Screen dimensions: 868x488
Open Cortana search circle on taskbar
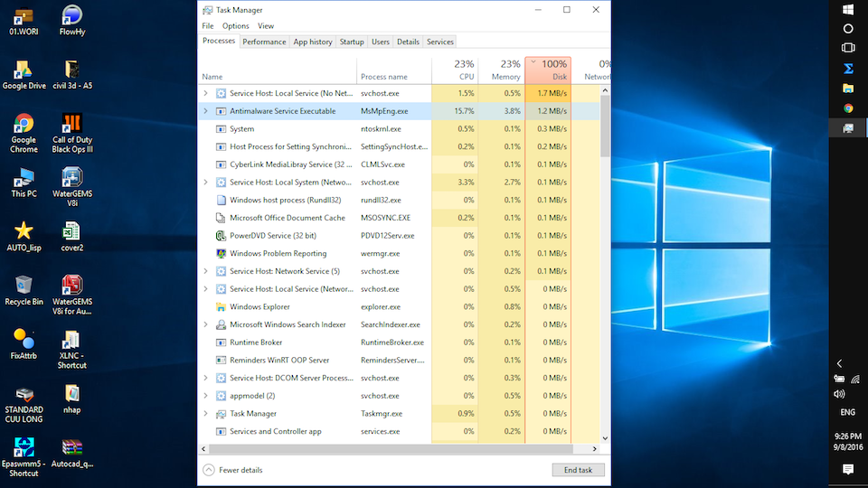(x=848, y=29)
